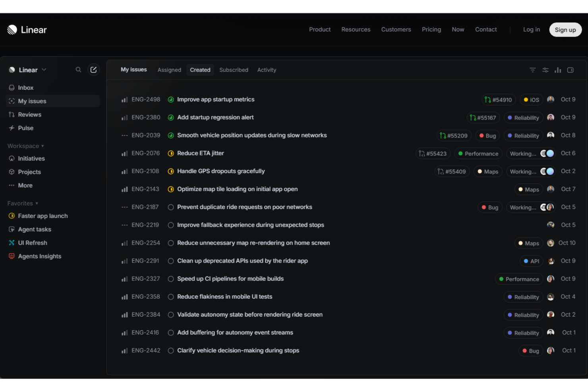Screen dimensions: 588x392
Task: Click the no-priority dashes icon for ENG-2039
Action: tap(124, 135)
